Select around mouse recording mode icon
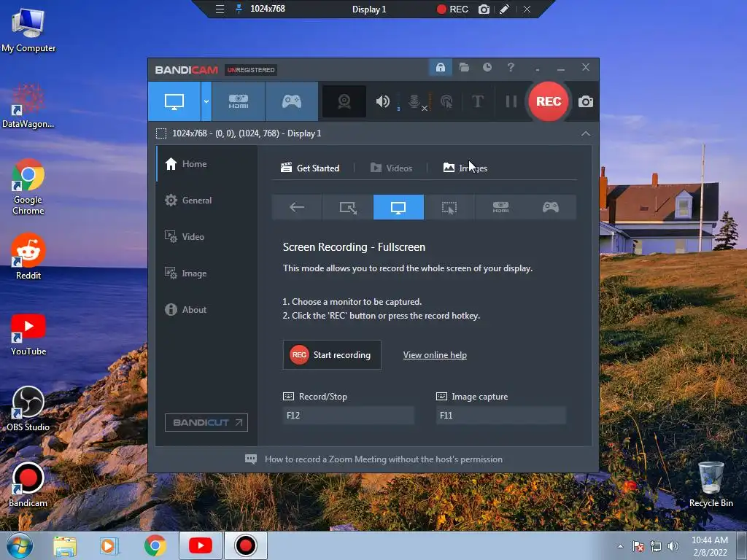Screen dimensions: 747x560 pyautogui.click(x=449, y=207)
